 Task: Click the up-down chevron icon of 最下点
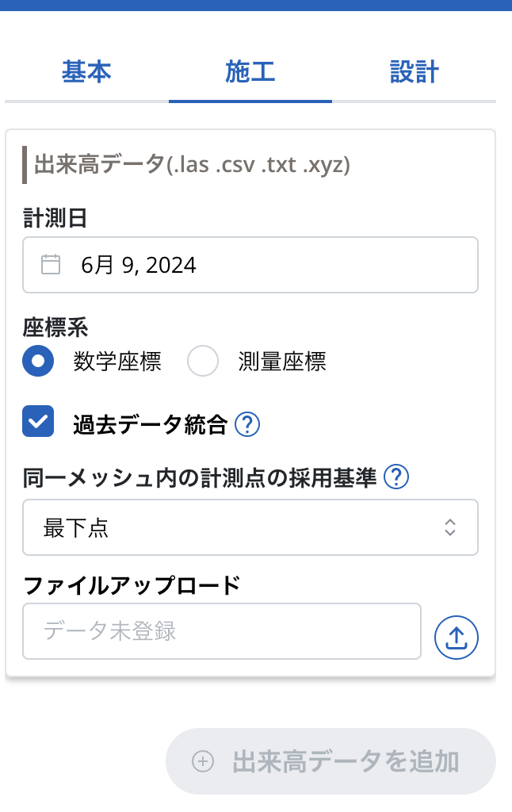click(450, 527)
